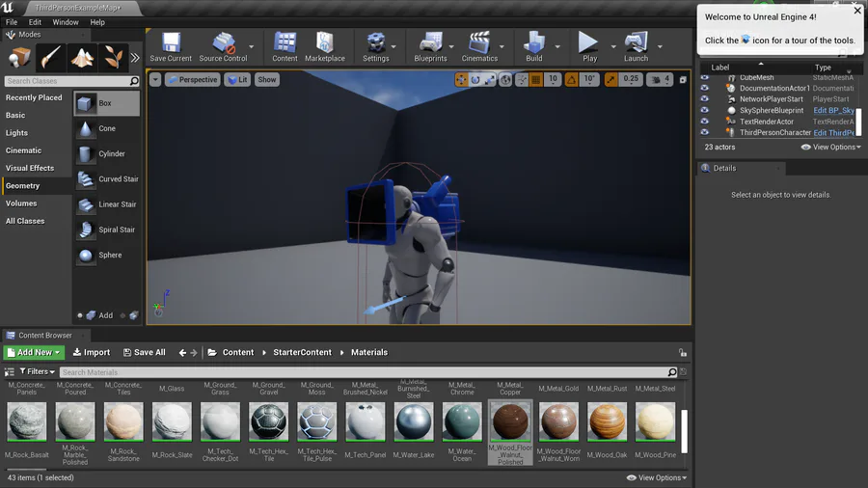Open Perspective view mode dropdown
The height and width of the screenshot is (488, 868).
193,80
